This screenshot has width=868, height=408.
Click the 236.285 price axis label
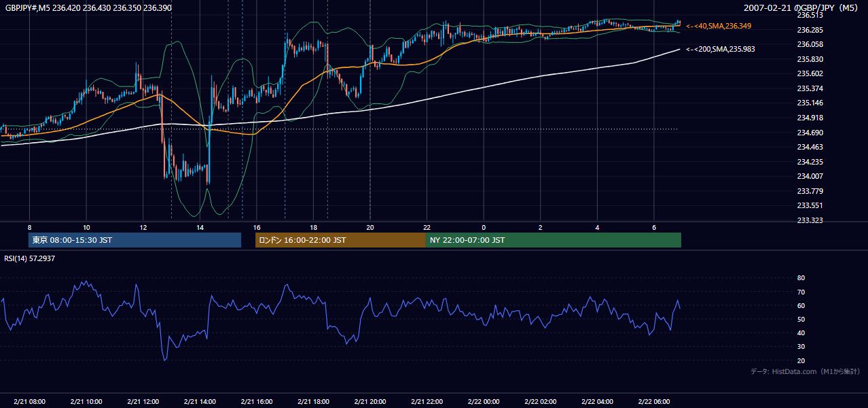[810, 30]
